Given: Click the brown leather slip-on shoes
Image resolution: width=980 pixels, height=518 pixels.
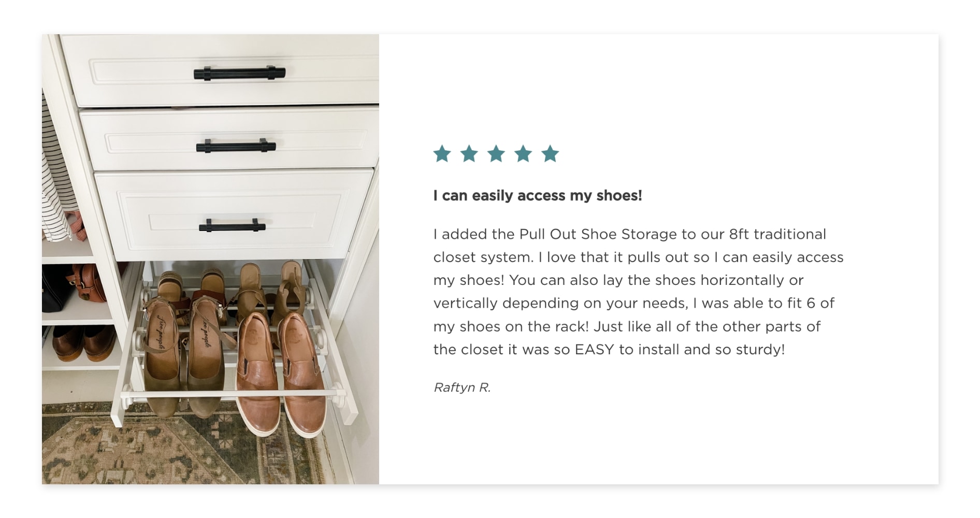Looking at the screenshot, I should point(280,373).
